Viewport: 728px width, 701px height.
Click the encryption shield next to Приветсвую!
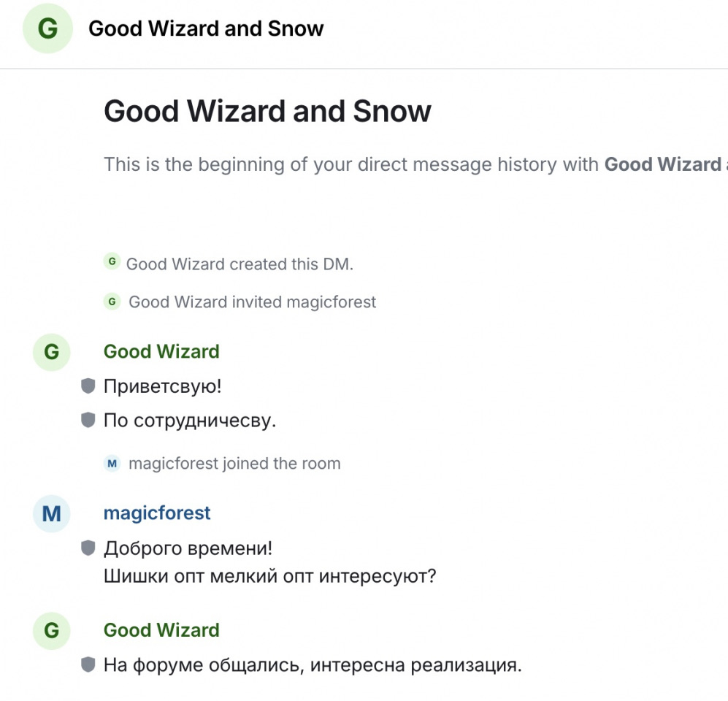point(88,386)
